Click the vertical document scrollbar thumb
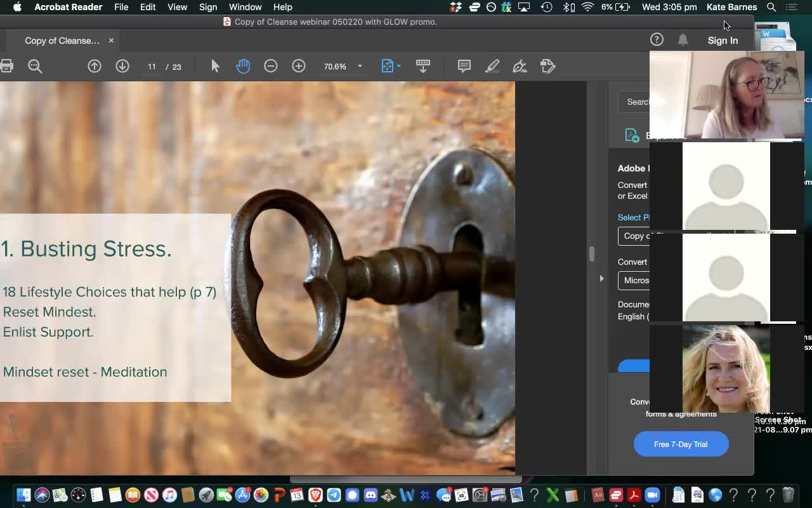The image size is (812, 508). (591, 254)
